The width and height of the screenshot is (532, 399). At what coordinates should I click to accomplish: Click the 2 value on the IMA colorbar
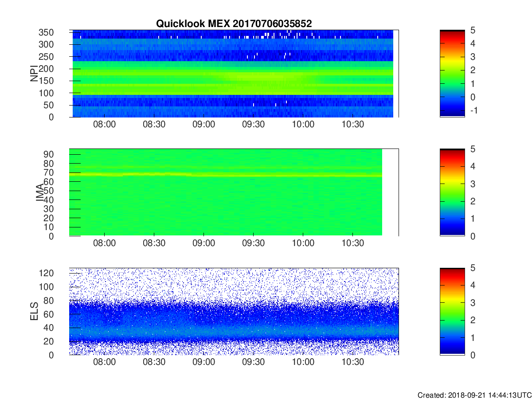(473, 201)
